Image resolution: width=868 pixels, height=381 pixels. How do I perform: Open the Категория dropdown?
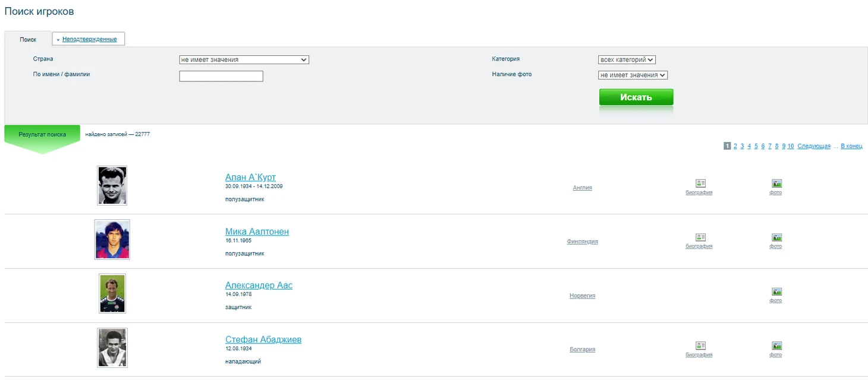click(x=627, y=59)
